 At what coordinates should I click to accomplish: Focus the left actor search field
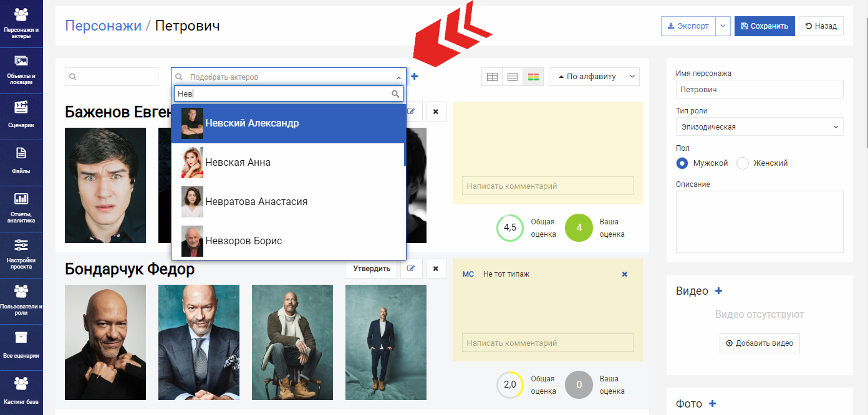coord(112,77)
